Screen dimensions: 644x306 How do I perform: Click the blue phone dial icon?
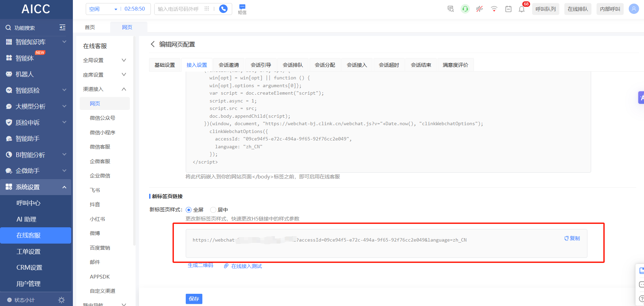click(223, 9)
